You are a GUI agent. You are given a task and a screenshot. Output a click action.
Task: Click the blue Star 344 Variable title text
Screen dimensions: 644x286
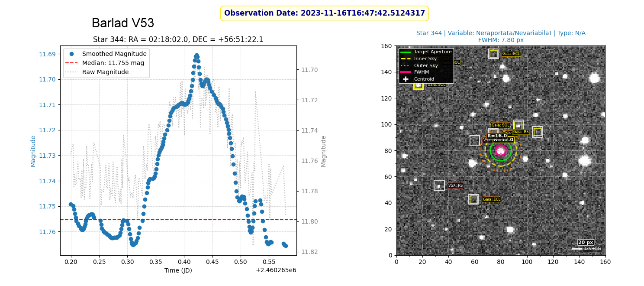tap(501, 33)
